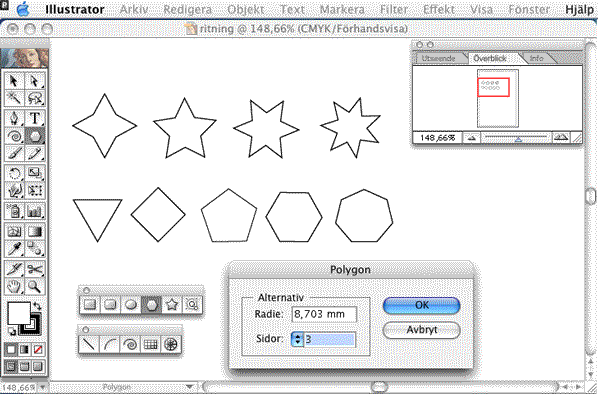Pick the Type tool
The width and height of the screenshot is (598, 395).
click(35, 119)
